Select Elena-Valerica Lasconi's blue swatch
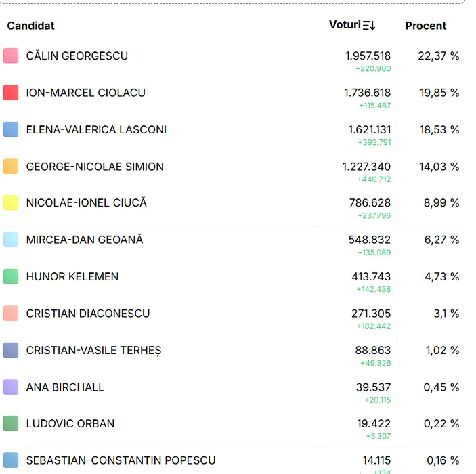The width and height of the screenshot is (476, 474). pyautogui.click(x=11, y=129)
